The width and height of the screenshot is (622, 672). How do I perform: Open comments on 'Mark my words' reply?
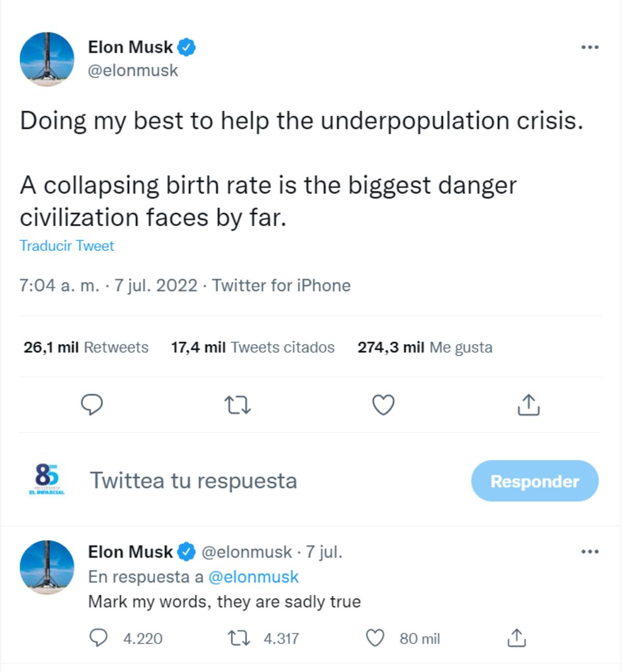(x=98, y=638)
